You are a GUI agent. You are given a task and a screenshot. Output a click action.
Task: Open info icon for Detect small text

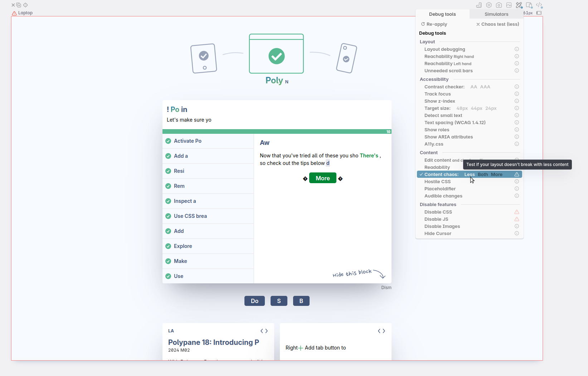(517, 115)
